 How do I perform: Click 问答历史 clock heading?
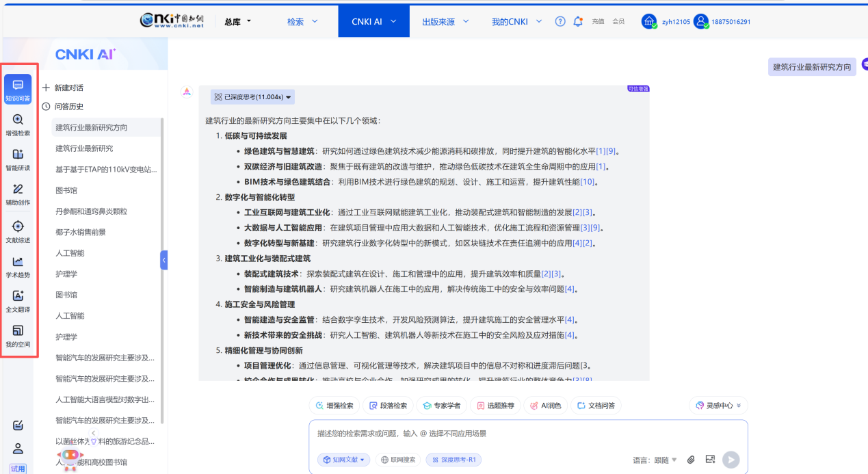point(63,106)
